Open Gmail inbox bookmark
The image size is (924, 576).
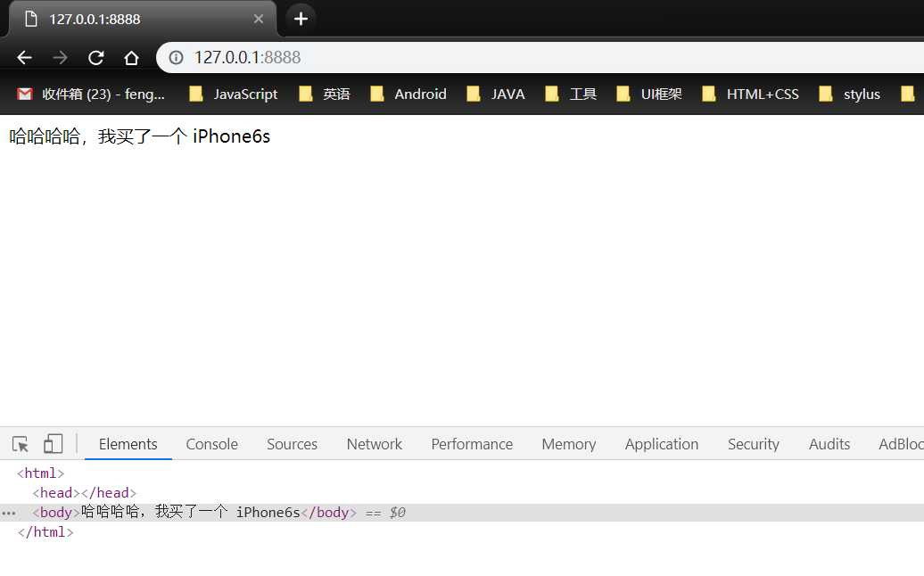[x=91, y=95]
